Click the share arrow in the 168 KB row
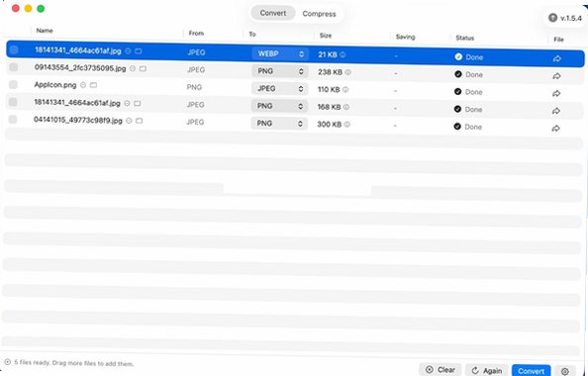This screenshot has width=588, height=376. [556, 111]
